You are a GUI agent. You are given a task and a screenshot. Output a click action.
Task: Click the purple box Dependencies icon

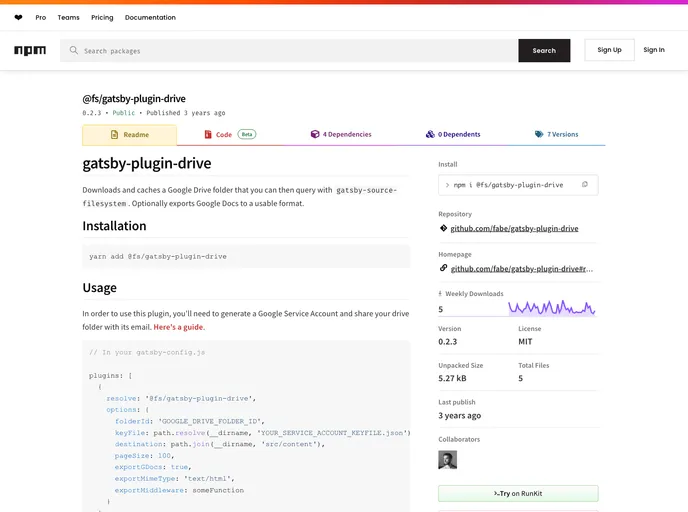pyautogui.click(x=315, y=134)
